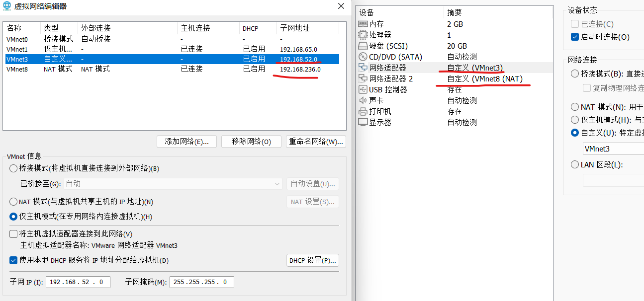This screenshot has width=644, height=301.
Task: Click the CD/DVD (SATA) drive icon
Action: [363, 57]
